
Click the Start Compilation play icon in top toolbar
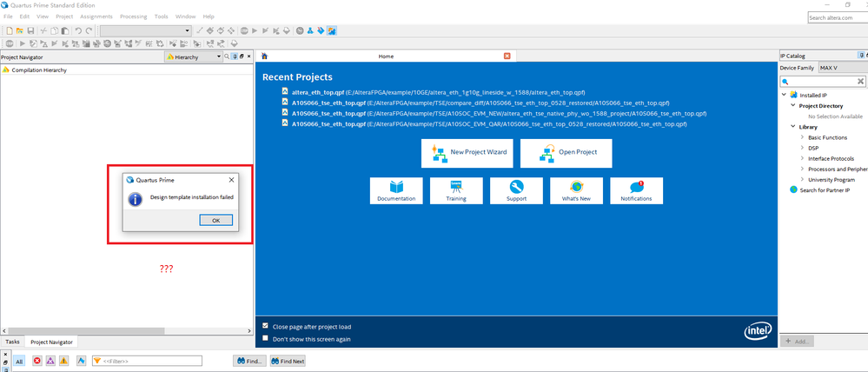click(x=254, y=31)
